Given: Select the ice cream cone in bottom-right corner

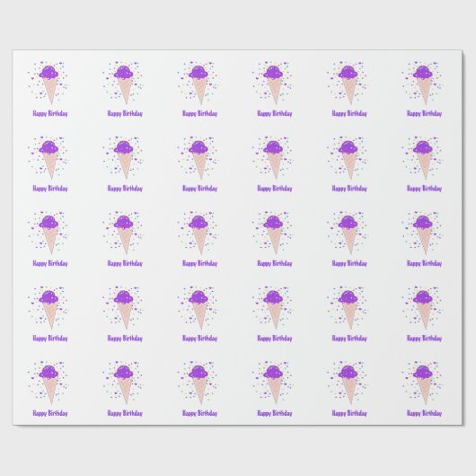Looking at the screenshot, I should [x=423, y=384].
